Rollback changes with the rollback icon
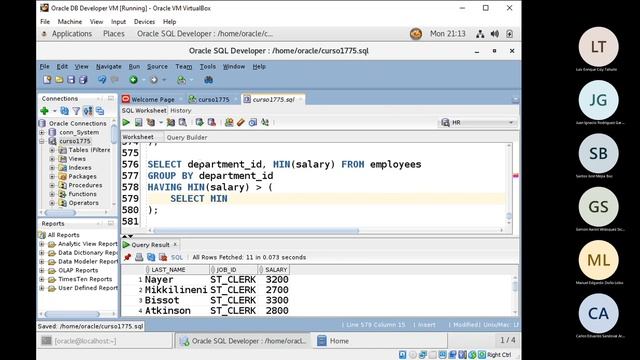Viewport: 640px width, 360px height. pyautogui.click(x=211, y=122)
